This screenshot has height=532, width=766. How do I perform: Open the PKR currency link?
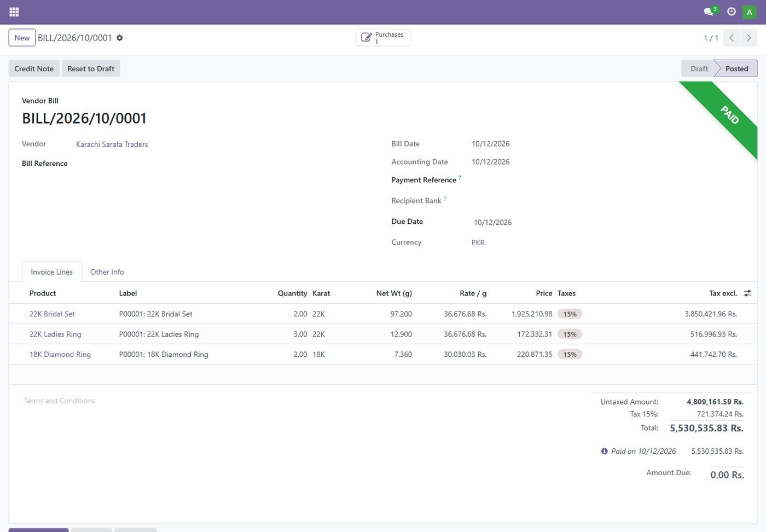(x=478, y=242)
